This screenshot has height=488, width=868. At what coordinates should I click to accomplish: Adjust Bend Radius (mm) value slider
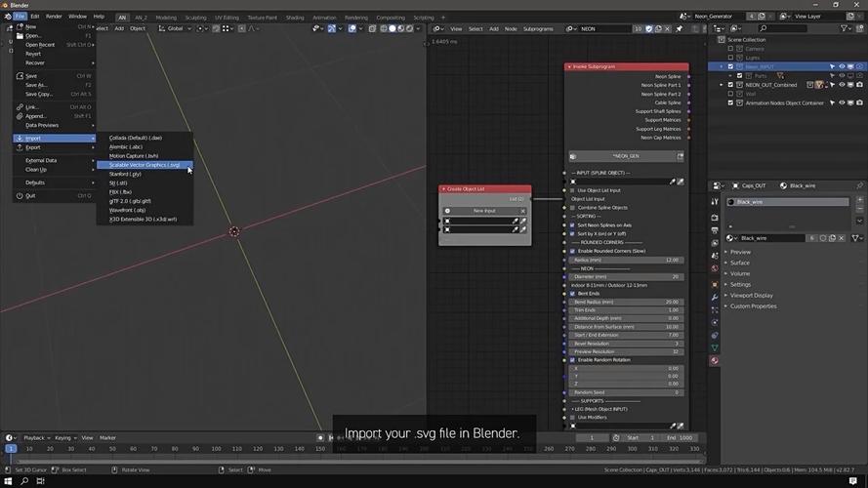pyautogui.click(x=626, y=303)
